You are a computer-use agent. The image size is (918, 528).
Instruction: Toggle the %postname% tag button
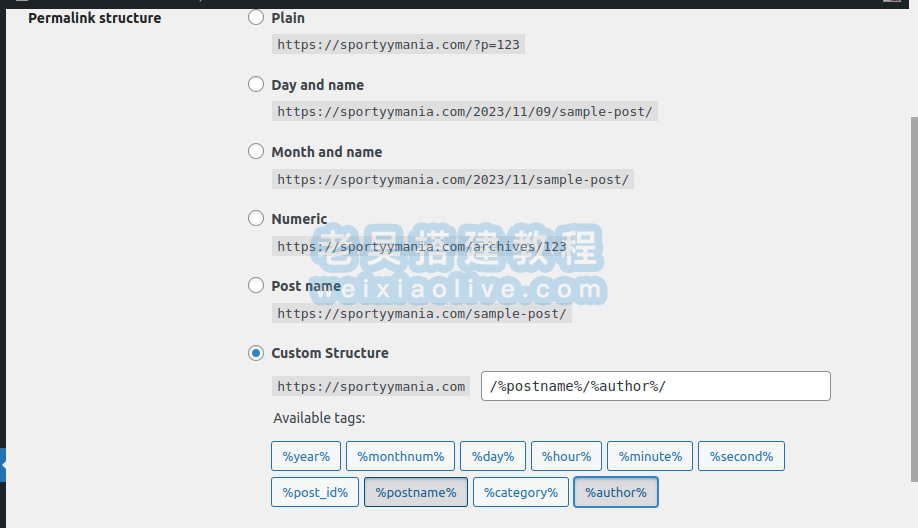[416, 492]
